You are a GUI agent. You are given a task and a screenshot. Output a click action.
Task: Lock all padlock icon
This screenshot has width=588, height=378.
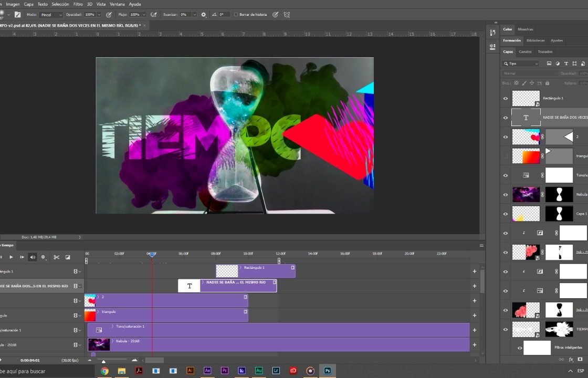[x=547, y=83]
